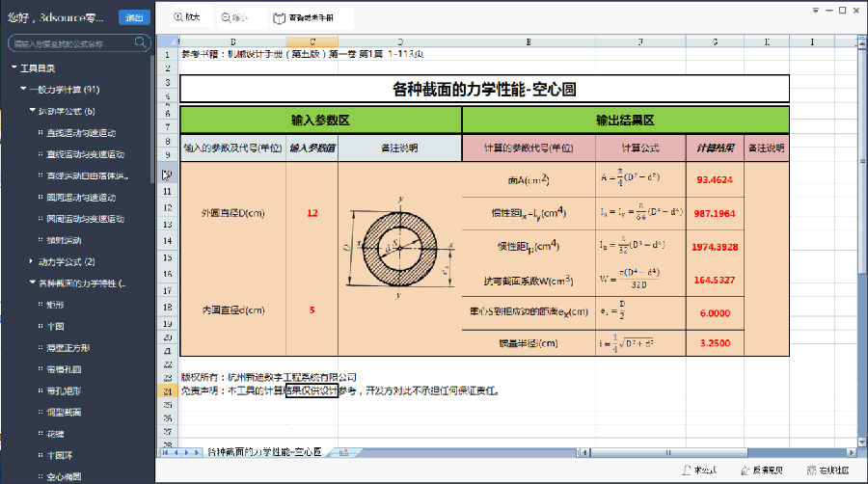Select column C header in spreadsheet
Screen dimensions: 868x484
click(x=312, y=41)
